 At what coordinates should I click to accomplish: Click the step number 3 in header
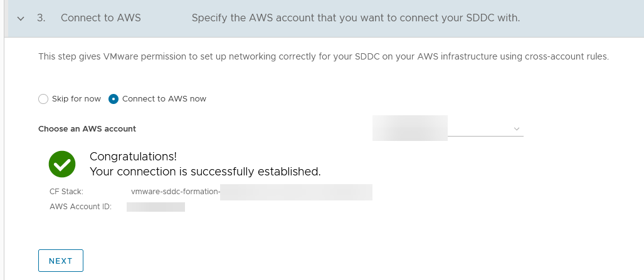coord(41,18)
